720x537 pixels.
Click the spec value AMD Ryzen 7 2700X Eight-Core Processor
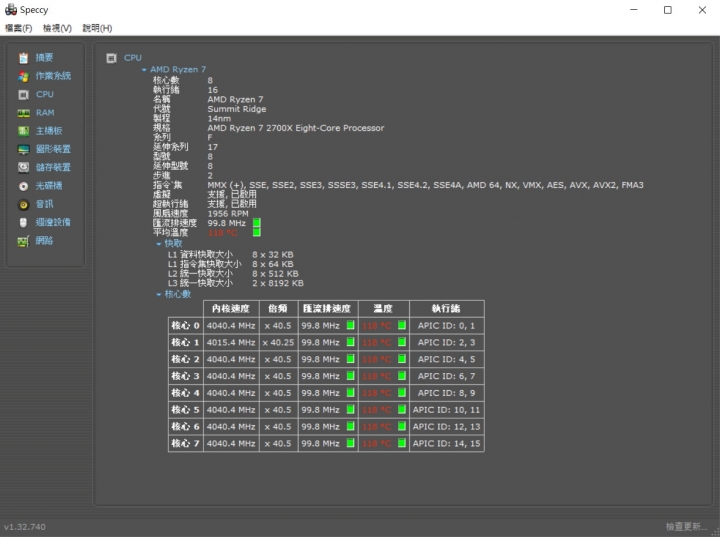[296, 128]
